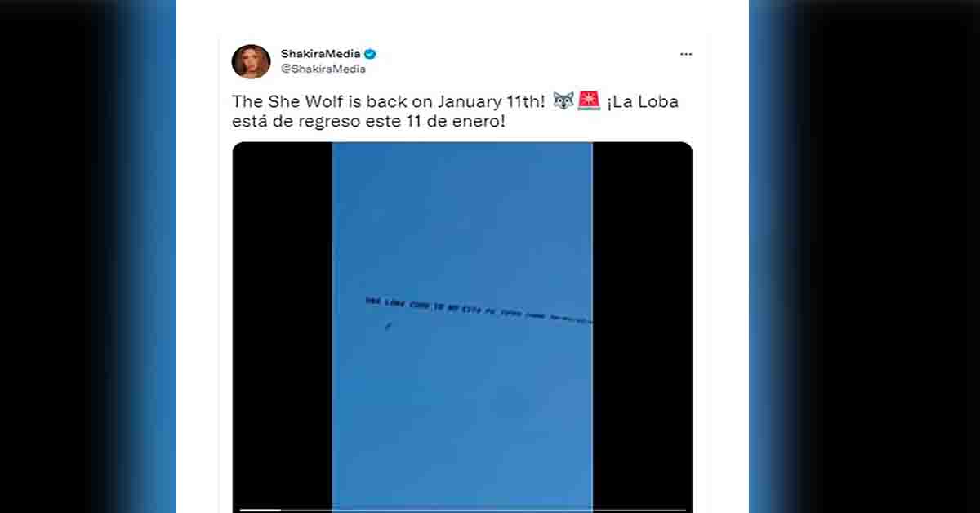Click the played portion of the progress bar

(259, 510)
